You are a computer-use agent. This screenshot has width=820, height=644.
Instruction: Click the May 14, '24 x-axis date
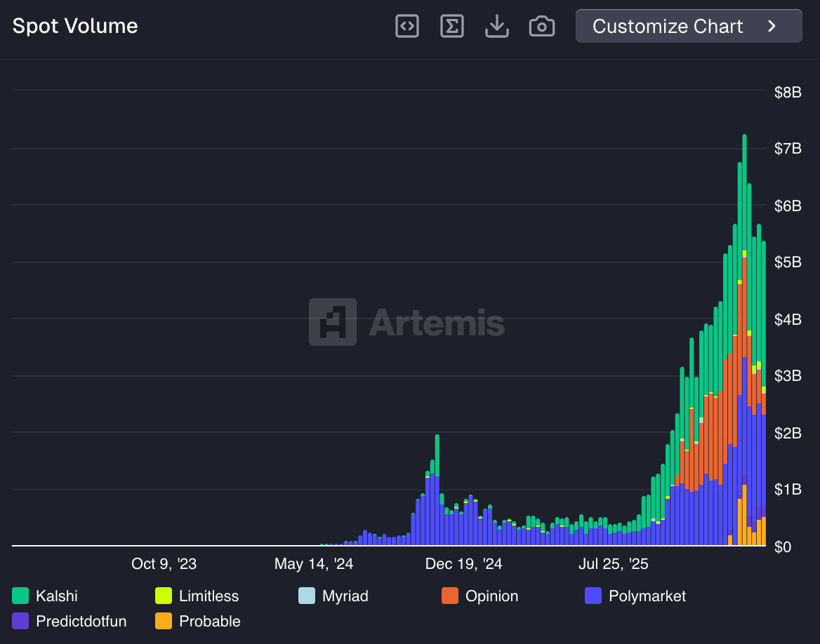point(314,564)
